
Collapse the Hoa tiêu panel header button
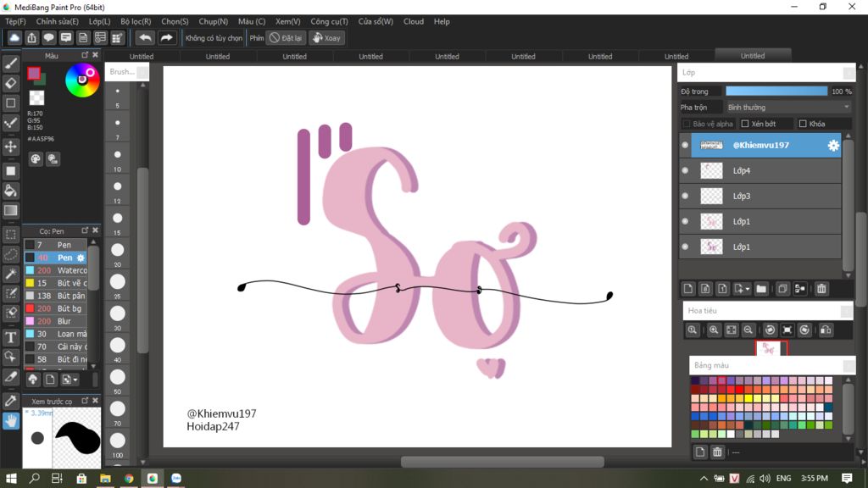(847, 311)
